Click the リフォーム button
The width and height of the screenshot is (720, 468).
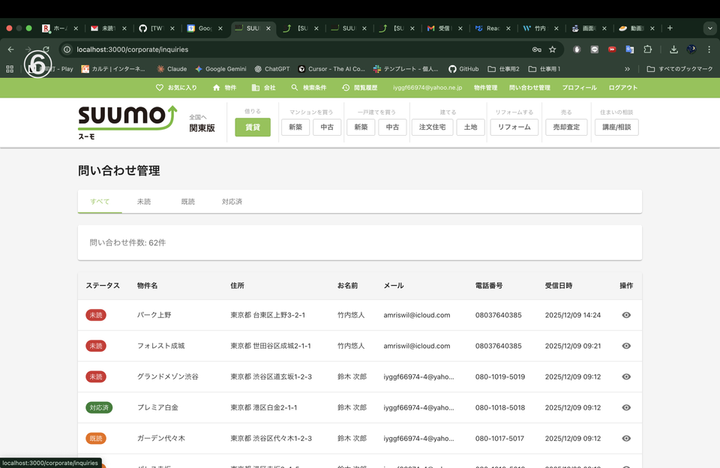(514, 127)
